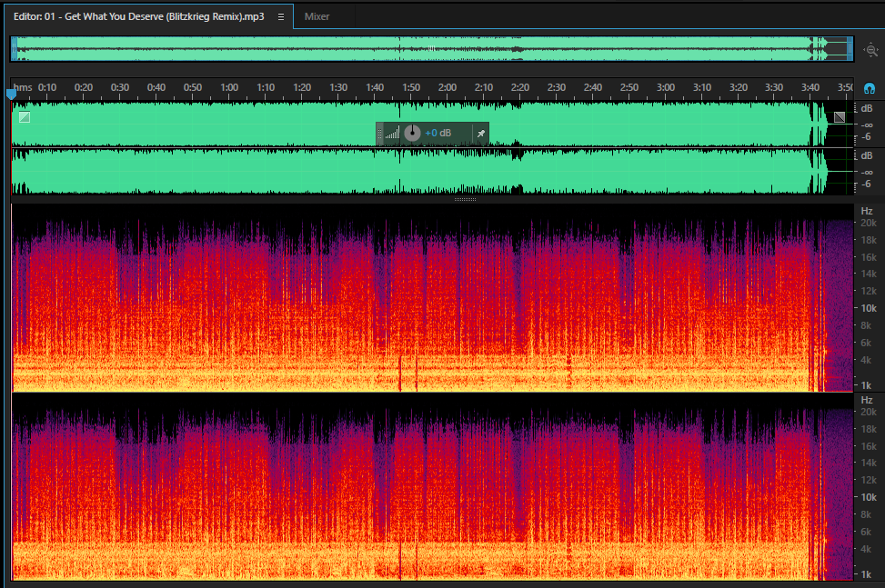Screen dimensions: 885x588
Task: Open the Editor panel menu icon
Action: pos(280,17)
